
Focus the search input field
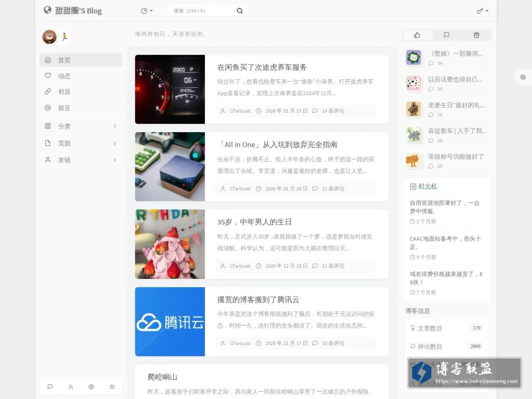click(x=202, y=11)
